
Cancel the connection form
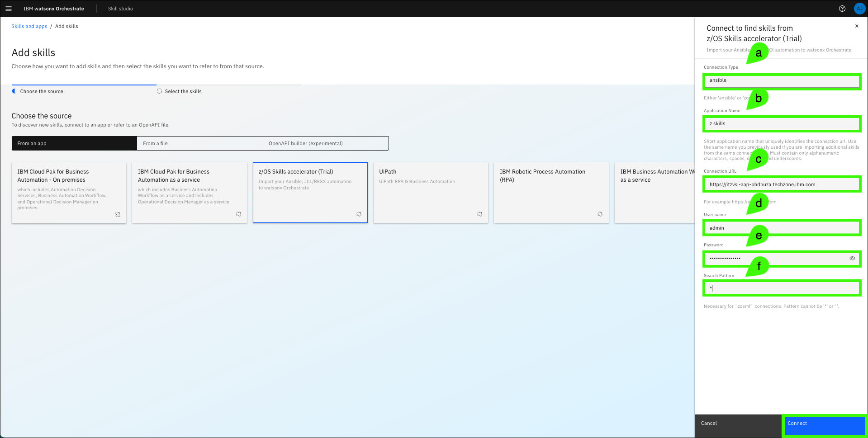tap(738, 424)
